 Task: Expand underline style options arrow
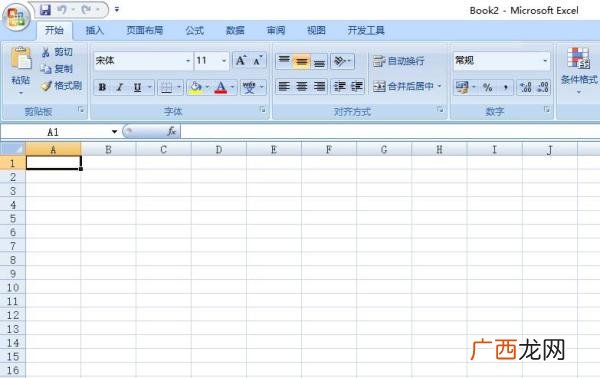150,88
